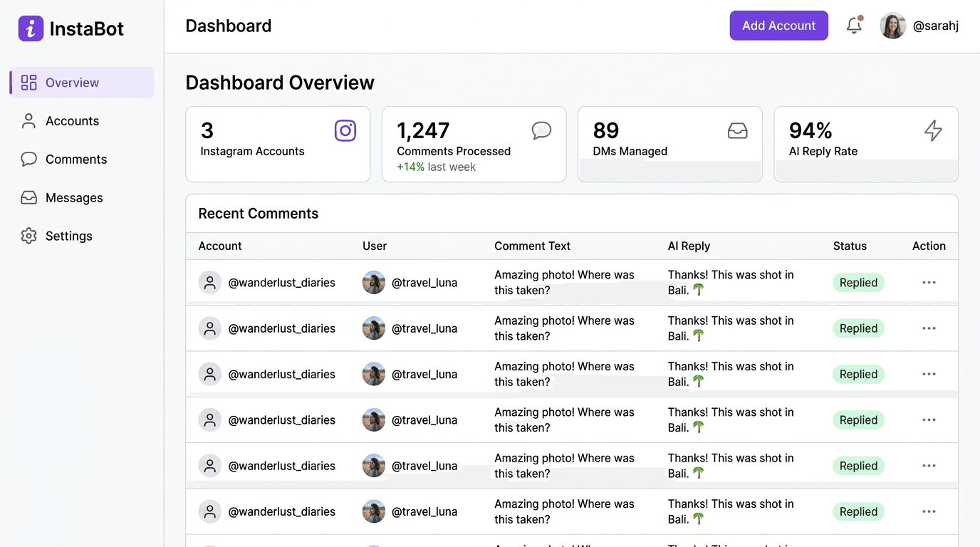Screen dimensions: 980x547
Task: Click the Comments speech bubble icon
Action: (x=28, y=159)
